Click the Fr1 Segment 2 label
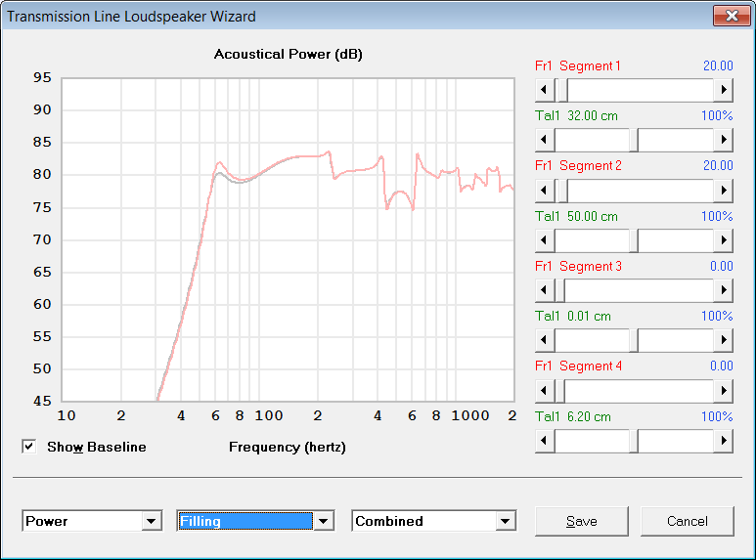The width and height of the screenshot is (756, 560). pyautogui.click(x=578, y=166)
